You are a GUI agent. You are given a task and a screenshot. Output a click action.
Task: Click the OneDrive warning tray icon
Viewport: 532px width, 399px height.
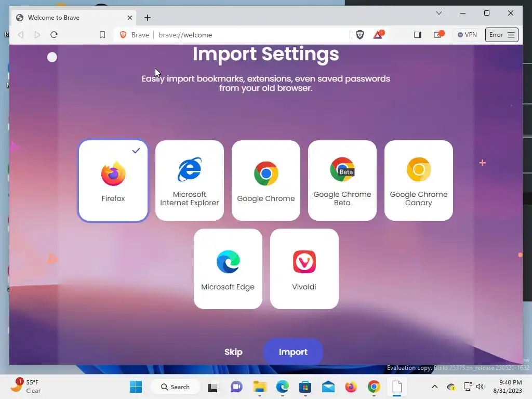(451, 387)
